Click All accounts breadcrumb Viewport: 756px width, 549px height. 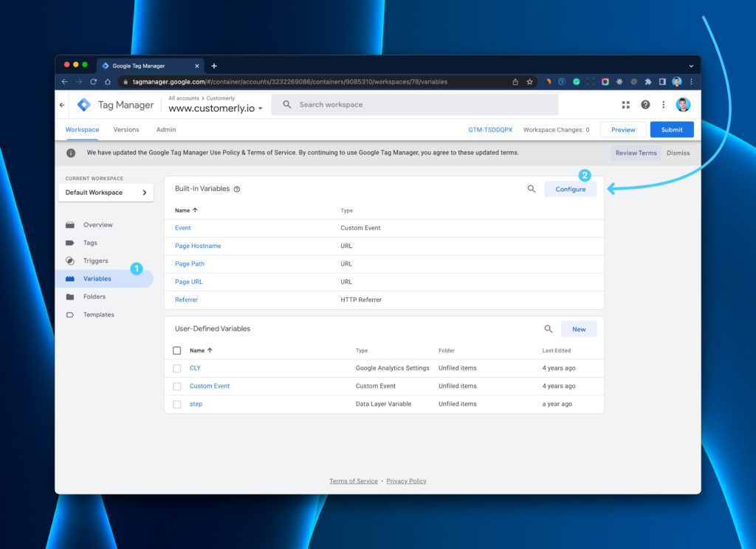tap(184, 98)
